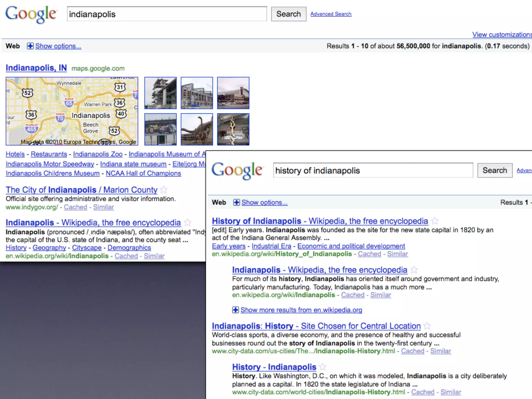532x399 pixels.
Task: Star the History - Indianapolis city-data result
Action: tap(322, 367)
